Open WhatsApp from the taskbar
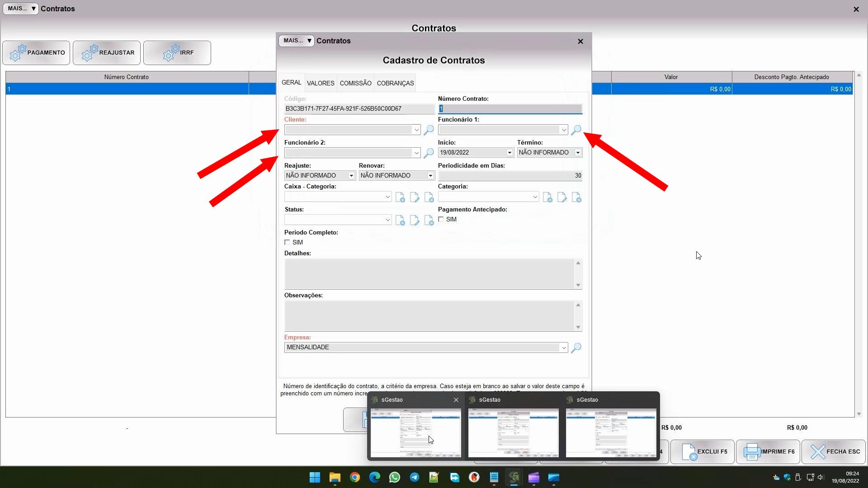Viewport: 868px width, 488px height. 395,477
